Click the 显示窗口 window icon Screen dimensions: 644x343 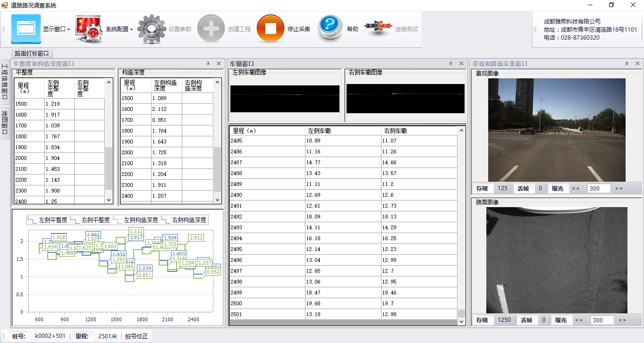26,29
